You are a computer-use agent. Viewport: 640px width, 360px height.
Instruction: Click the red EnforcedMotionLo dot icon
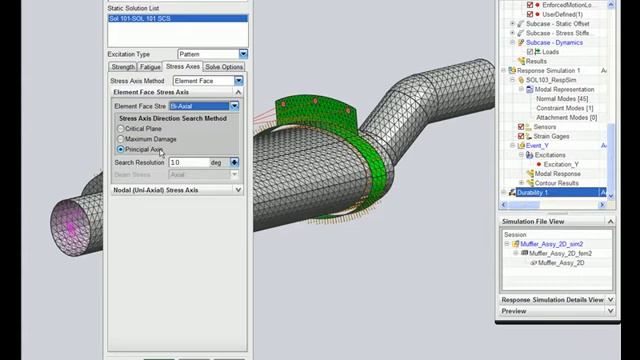[x=538, y=5]
